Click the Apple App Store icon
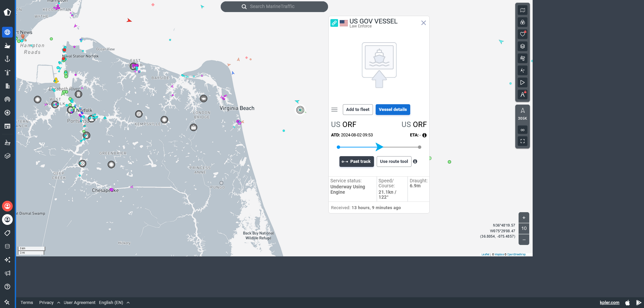 point(628,303)
